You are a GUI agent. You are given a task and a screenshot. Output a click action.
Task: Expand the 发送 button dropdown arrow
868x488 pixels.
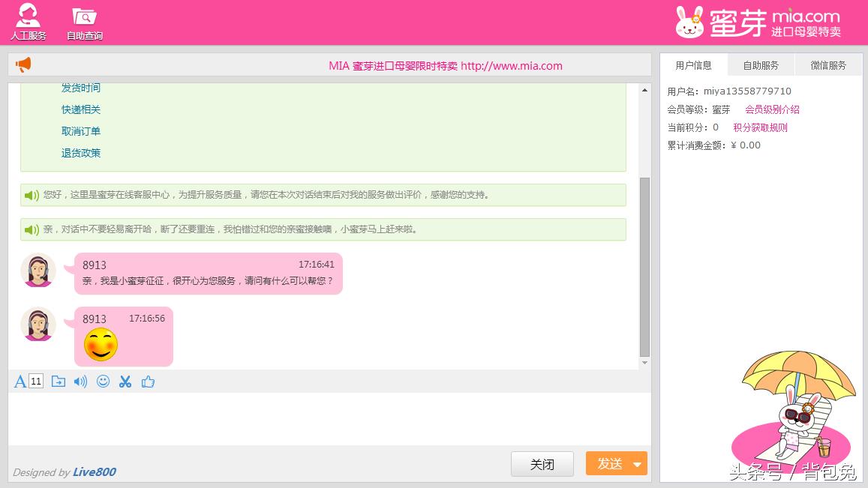tap(637, 464)
